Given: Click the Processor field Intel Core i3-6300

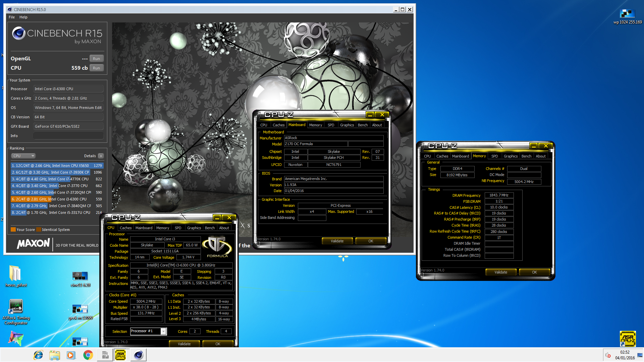Looking at the screenshot, I should coord(68,89).
